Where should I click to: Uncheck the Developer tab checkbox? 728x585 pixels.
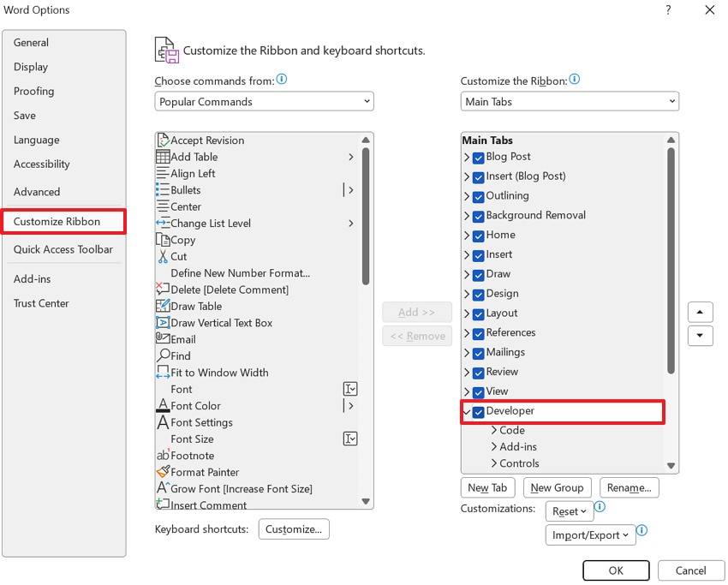pos(477,410)
